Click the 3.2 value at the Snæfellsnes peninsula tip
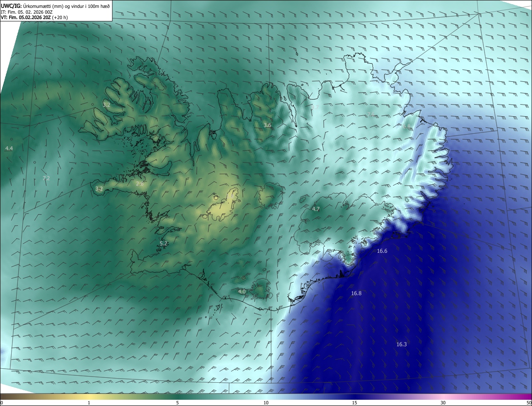The height and width of the screenshot is (406, 532). (x=99, y=188)
